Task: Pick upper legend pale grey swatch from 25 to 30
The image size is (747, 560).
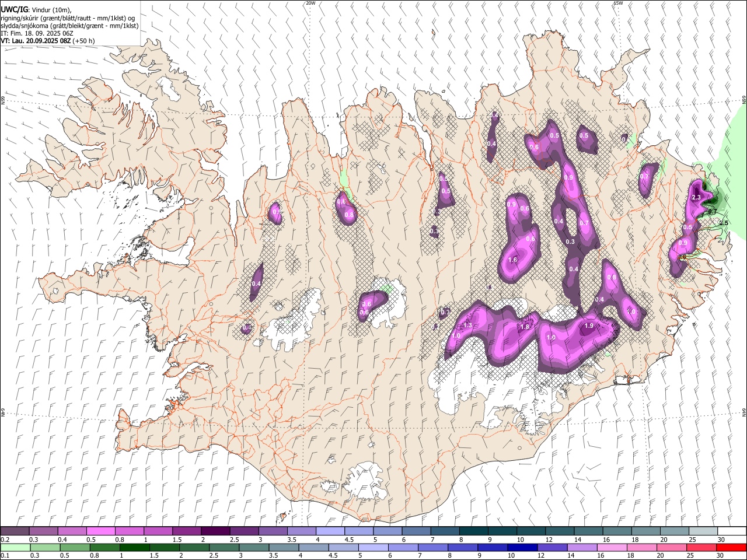Action: coord(703,531)
